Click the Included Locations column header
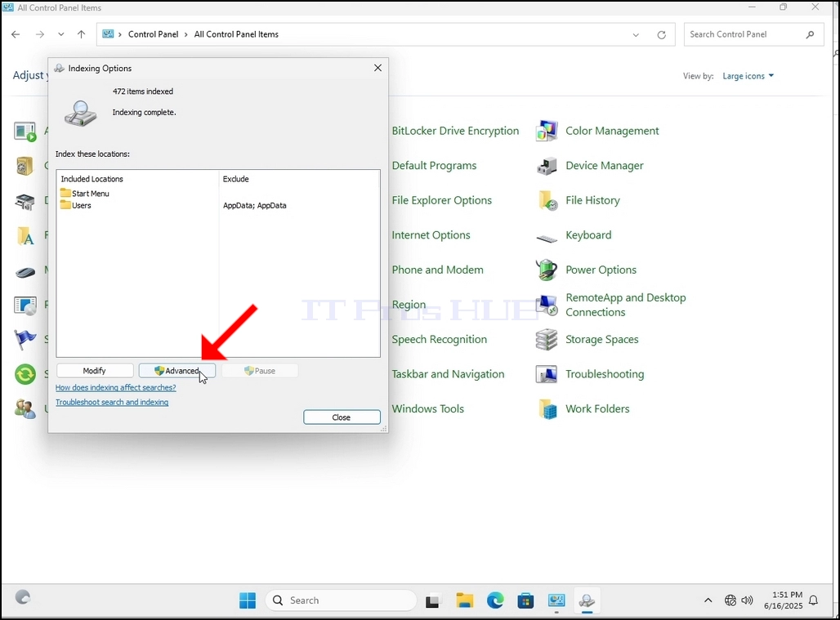 (x=92, y=179)
